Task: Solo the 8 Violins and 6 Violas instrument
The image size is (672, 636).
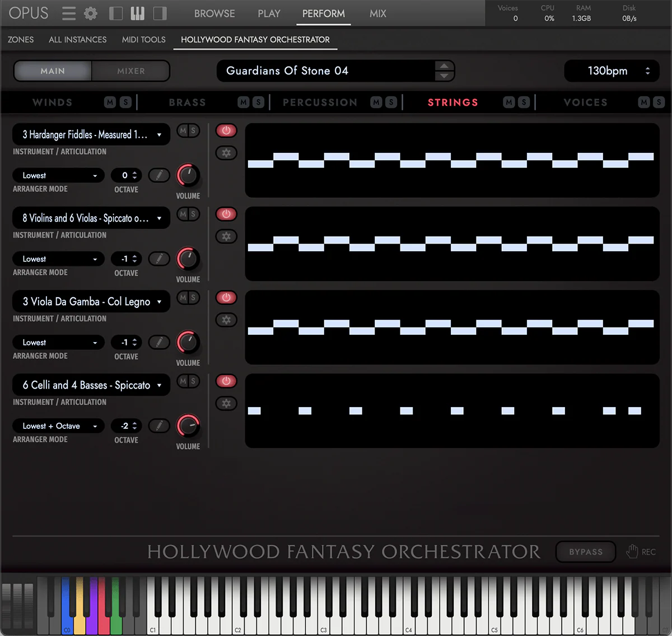Action: pyautogui.click(x=193, y=214)
